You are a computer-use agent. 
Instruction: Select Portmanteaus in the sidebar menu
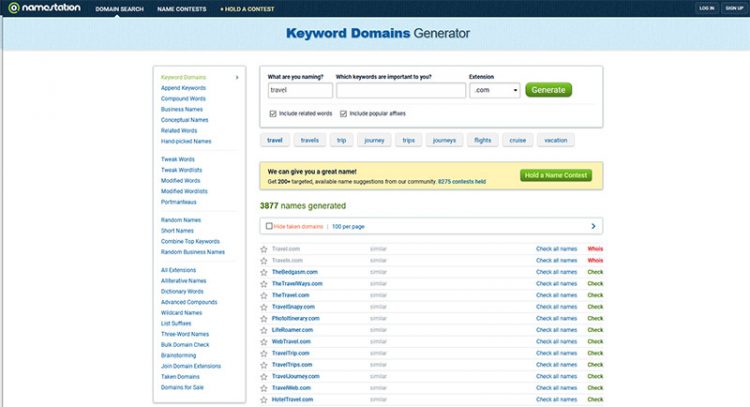[180, 202]
